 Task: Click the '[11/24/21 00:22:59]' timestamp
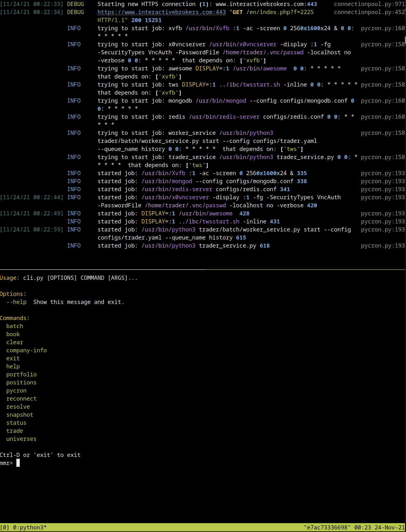point(32,230)
